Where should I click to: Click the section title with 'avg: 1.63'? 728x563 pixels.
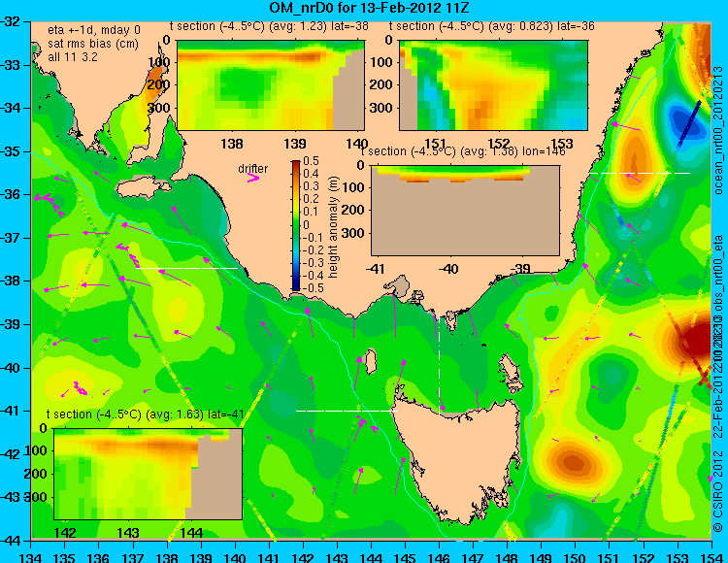(x=146, y=414)
